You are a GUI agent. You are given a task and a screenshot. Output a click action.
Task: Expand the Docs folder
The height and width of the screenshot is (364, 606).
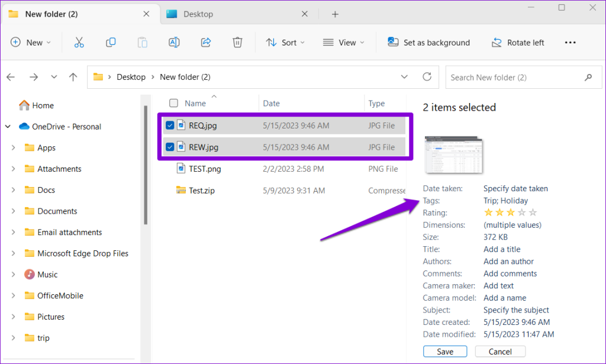(x=14, y=190)
